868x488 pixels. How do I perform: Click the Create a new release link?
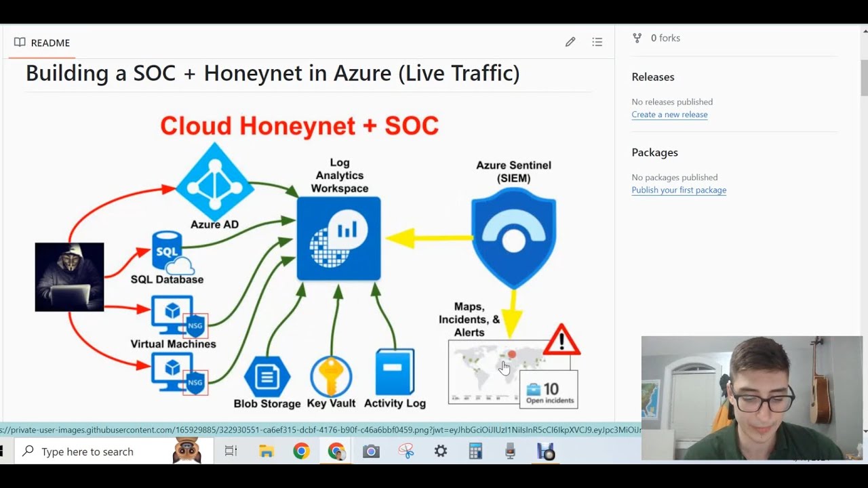[x=669, y=115]
